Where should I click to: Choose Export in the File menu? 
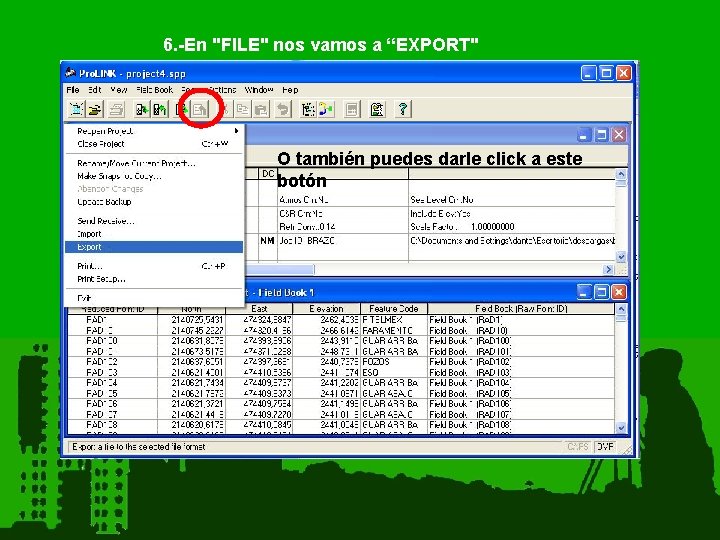(x=154, y=247)
